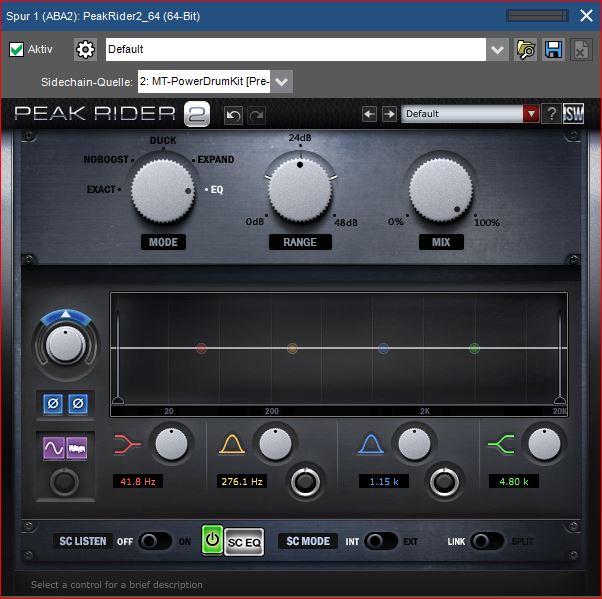The width and height of the screenshot is (602, 599).
Task: Toggle the green SC EQ power button
Action: tap(212, 540)
